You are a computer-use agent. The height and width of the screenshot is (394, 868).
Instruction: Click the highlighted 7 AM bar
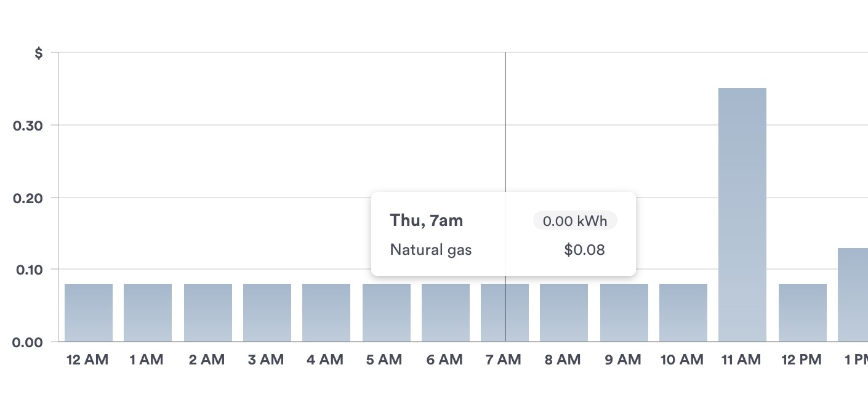505,312
